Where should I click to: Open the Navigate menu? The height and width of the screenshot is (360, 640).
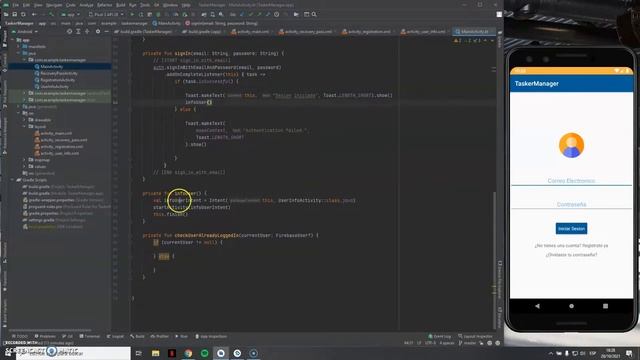point(54,5)
